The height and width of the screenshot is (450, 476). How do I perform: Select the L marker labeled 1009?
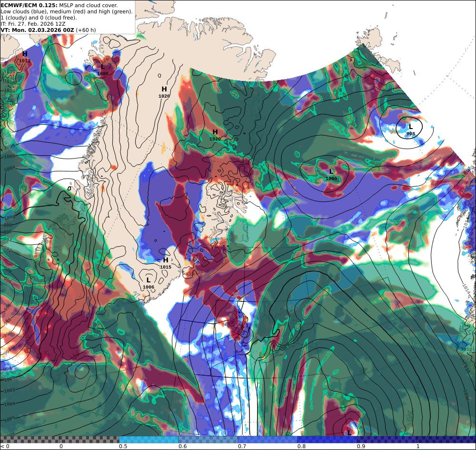coord(103,67)
